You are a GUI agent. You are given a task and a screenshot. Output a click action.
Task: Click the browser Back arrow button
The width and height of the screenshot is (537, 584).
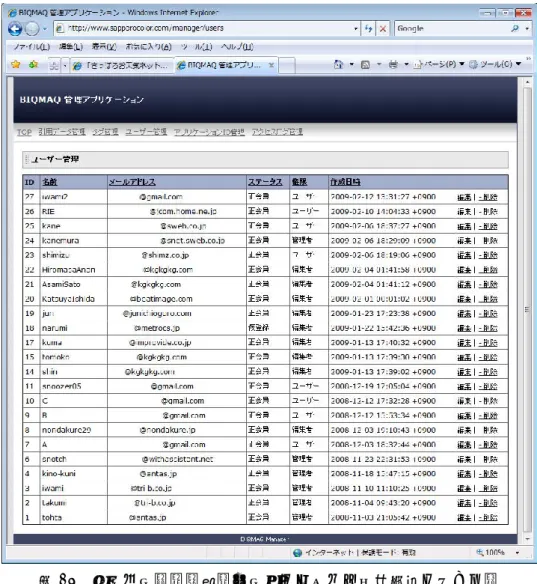click(x=15, y=29)
